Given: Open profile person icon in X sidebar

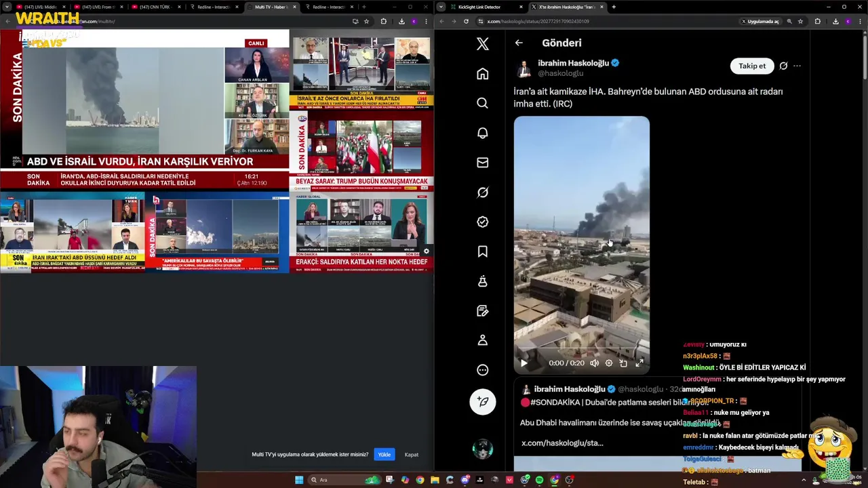Looking at the screenshot, I should click(482, 340).
